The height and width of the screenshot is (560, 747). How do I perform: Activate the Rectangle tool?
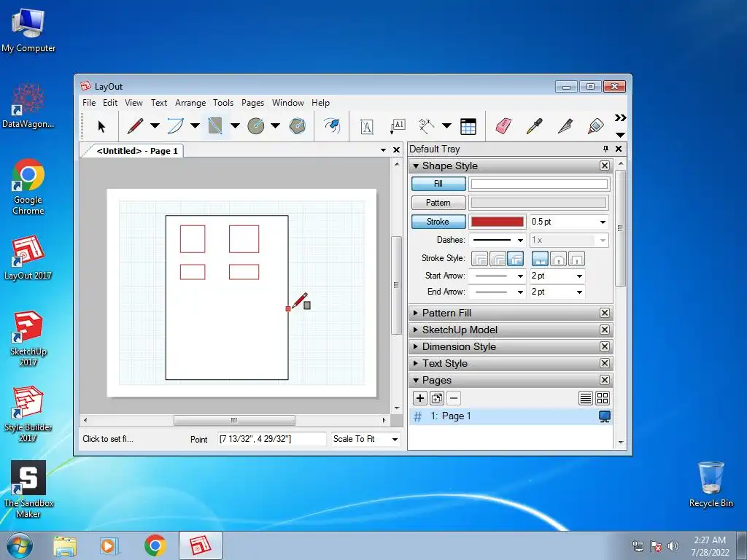[x=215, y=126]
